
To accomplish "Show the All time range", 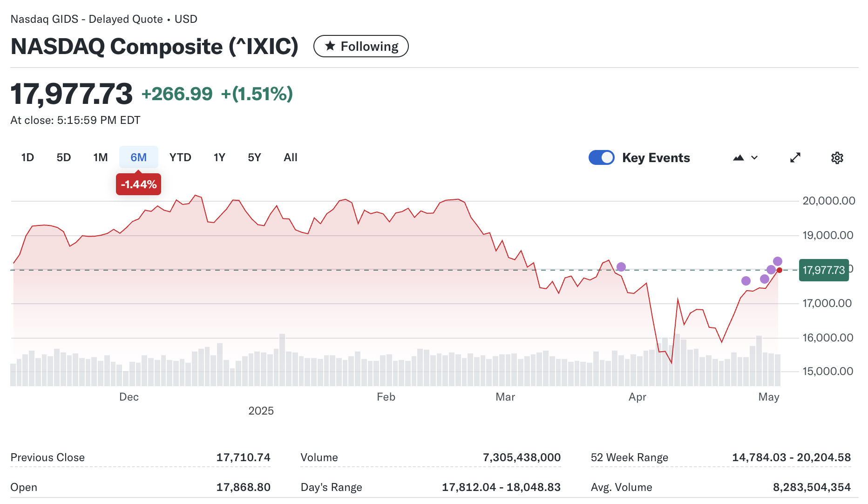I will point(291,157).
